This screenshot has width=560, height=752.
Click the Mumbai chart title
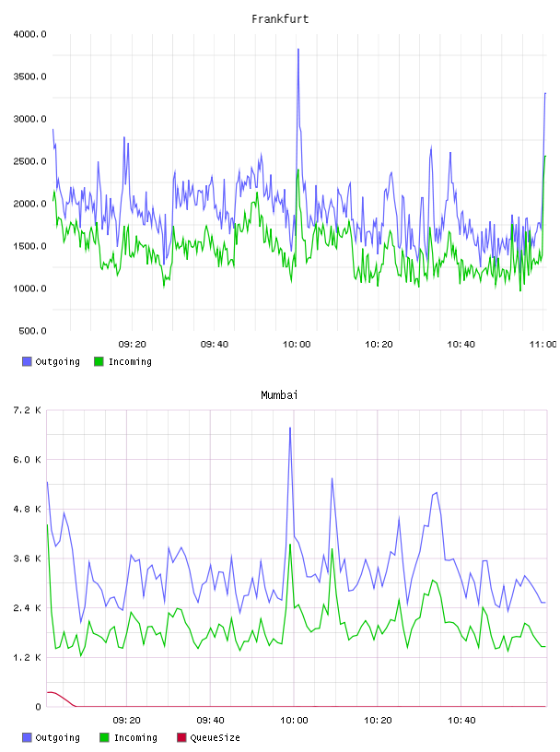279,395
